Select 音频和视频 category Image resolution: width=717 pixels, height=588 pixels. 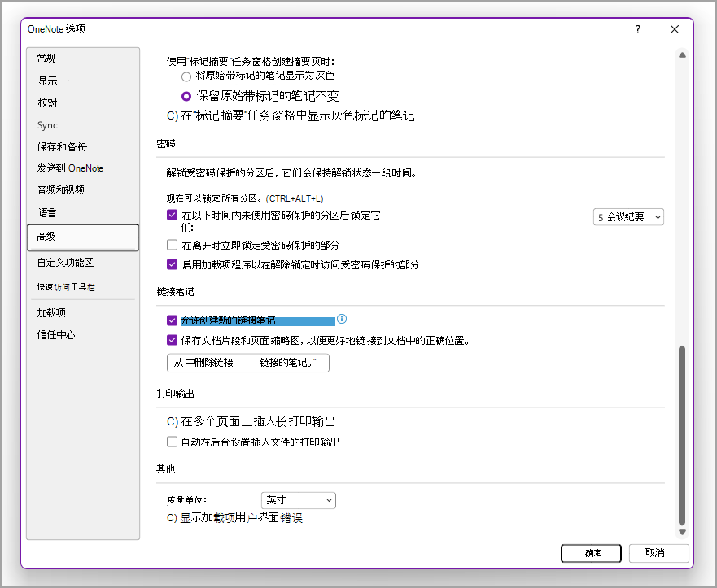coord(83,189)
